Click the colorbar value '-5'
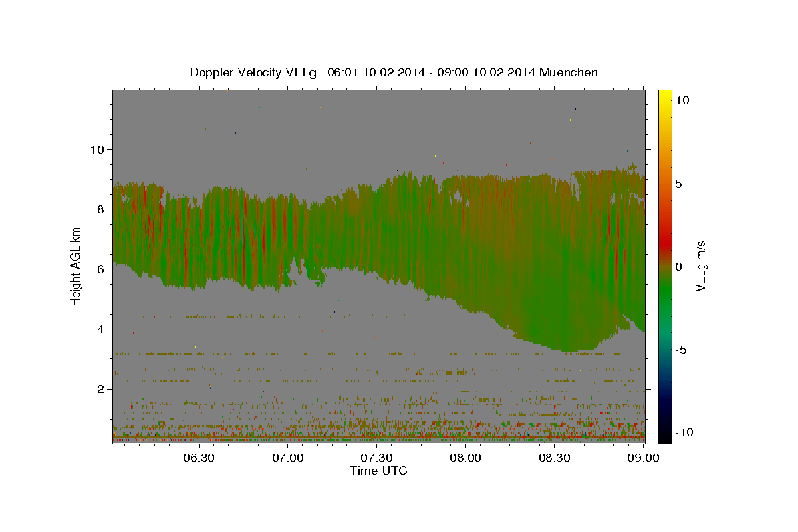Image resolution: width=798 pixels, height=532 pixels. pyautogui.click(x=681, y=350)
